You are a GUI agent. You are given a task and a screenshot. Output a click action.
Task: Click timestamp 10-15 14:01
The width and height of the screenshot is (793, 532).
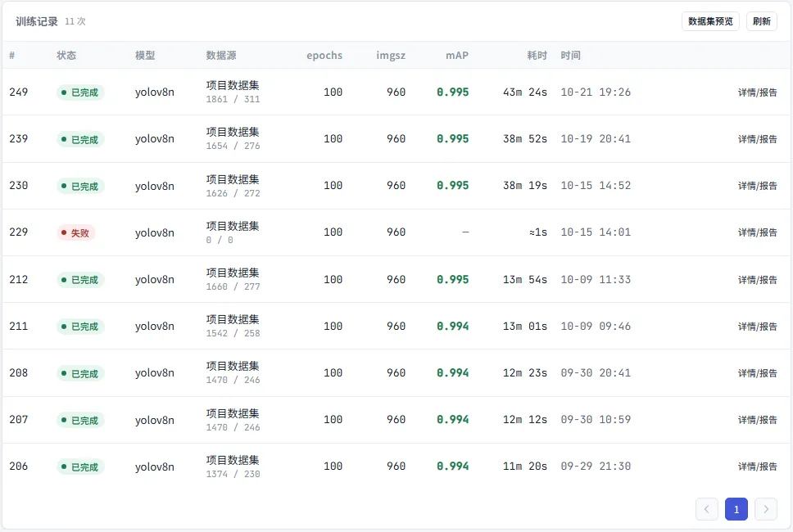tap(596, 232)
